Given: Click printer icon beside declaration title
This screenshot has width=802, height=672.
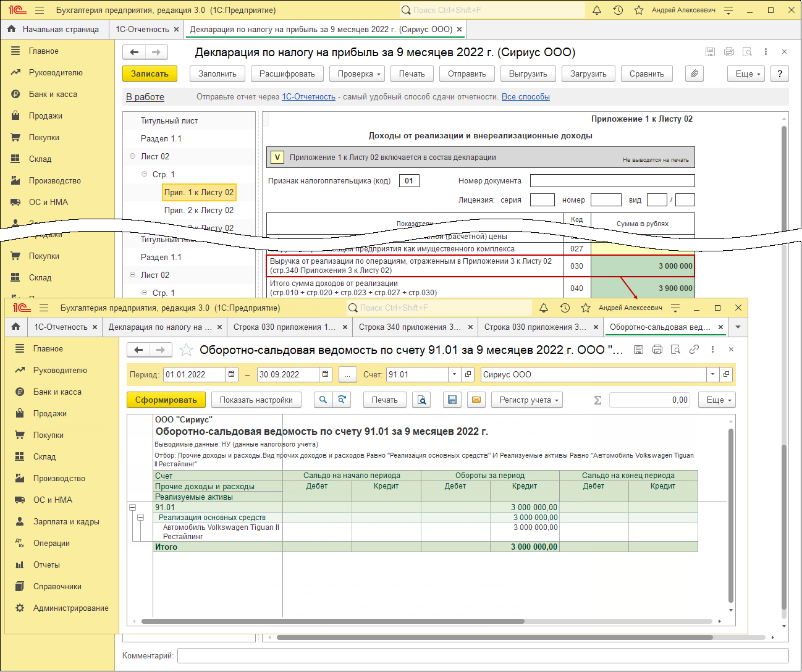Looking at the screenshot, I should (729, 52).
